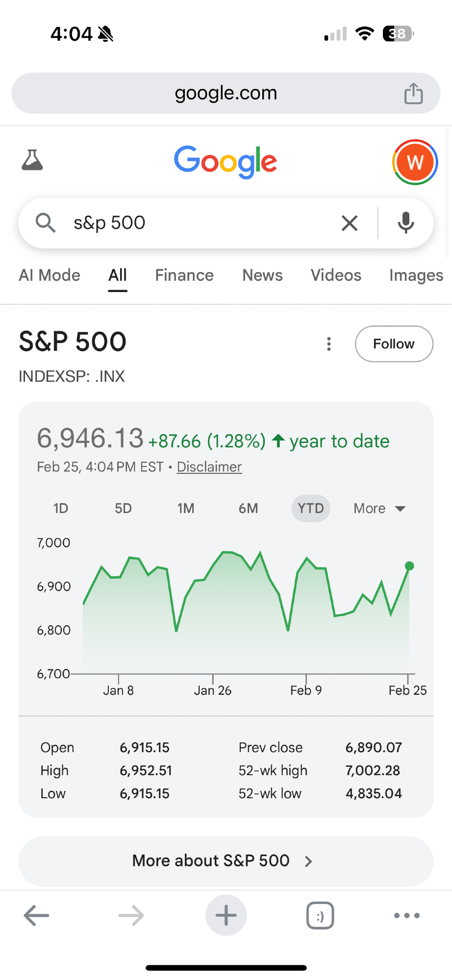Open the tab switcher icon

(x=320, y=915)
